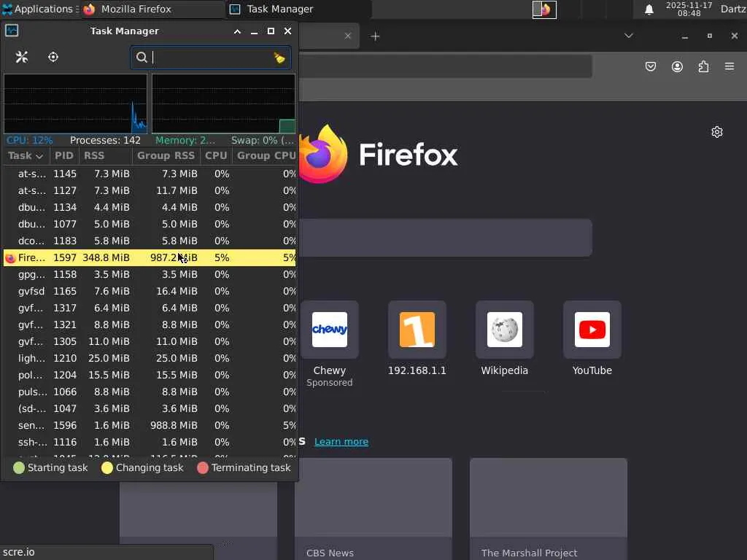Viewport: 747px width, 560px height.
Task: Click the memory usage graph
Action: tap(223, 104)
